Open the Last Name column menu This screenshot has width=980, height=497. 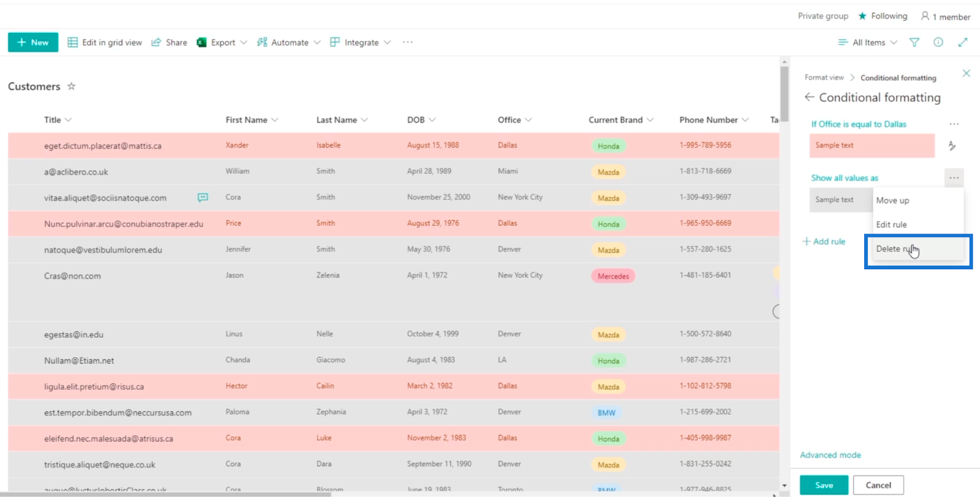[342, 120]
